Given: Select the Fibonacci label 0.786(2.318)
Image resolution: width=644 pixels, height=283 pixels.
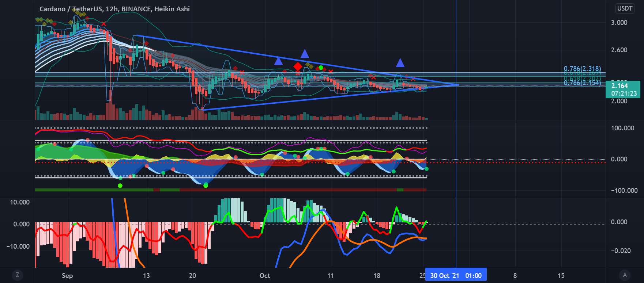Looking at the screenshot, I should 582,69.
